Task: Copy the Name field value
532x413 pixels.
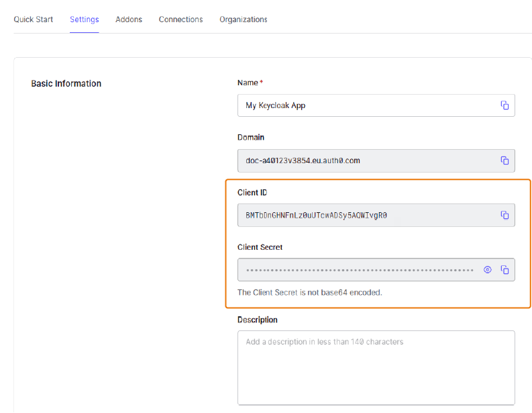Action: (x=504, y=105)
